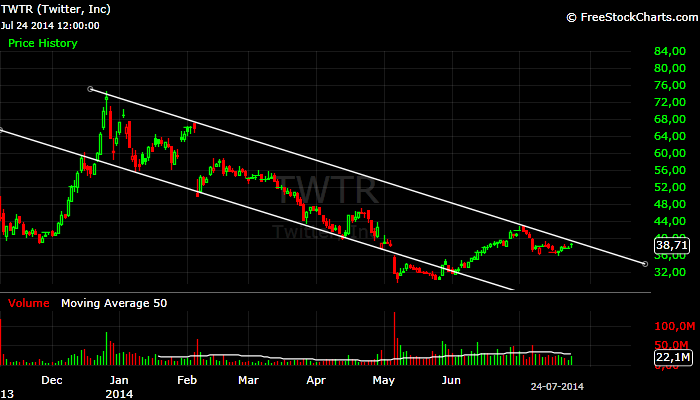
Task: Click the Jul 24 2014 12:00:00 timestamp
Action: 50,26
